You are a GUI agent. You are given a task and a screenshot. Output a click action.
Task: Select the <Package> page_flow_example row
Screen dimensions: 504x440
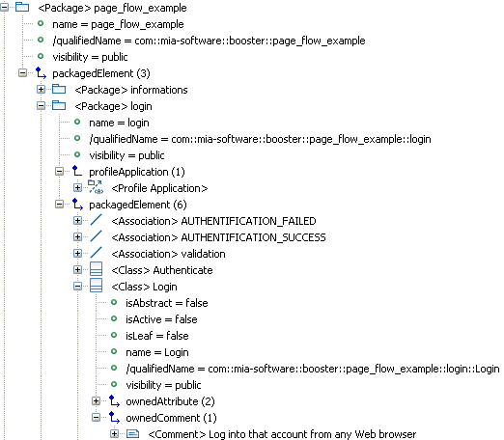(x=112, y=8)
